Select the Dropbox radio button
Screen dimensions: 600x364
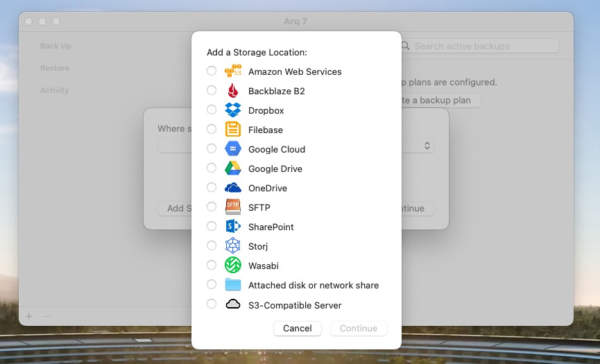pyautogui.click(x=212, y=110)
